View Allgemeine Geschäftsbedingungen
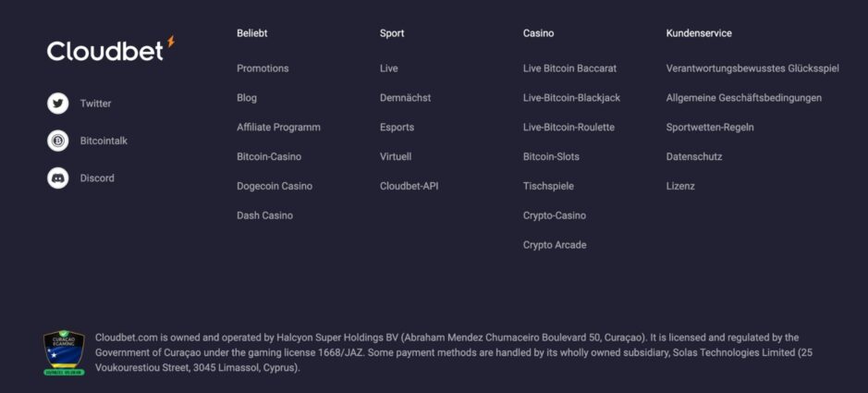The width and height of the screenshot is (868, 393). point(744,98)
